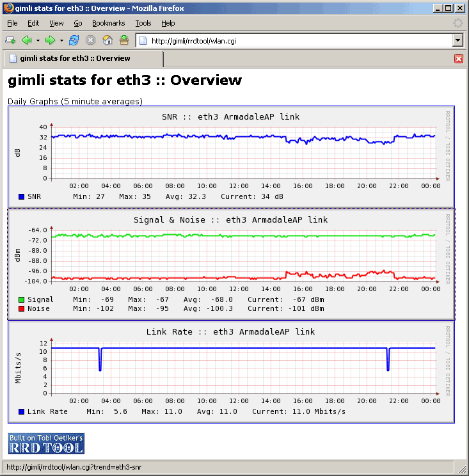469x476 pixels.
Task: Click the green Signal legend swatch
Action: pyautogui.click(x=21, y=299)
